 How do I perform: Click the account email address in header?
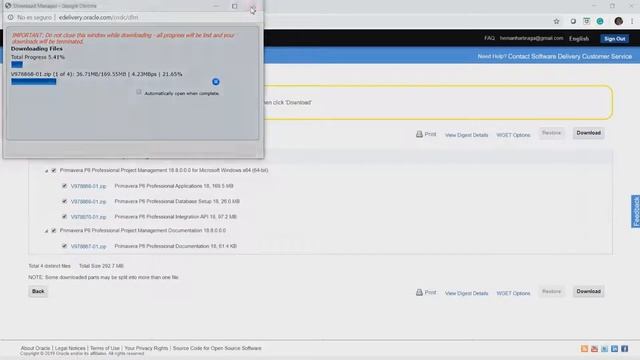click(x=531, y=38)
